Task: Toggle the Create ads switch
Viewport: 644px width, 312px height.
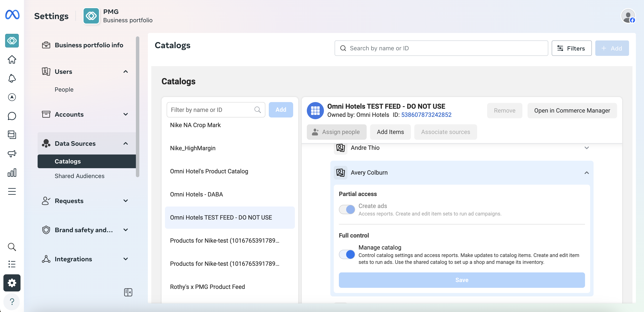Action: [347, 209]
